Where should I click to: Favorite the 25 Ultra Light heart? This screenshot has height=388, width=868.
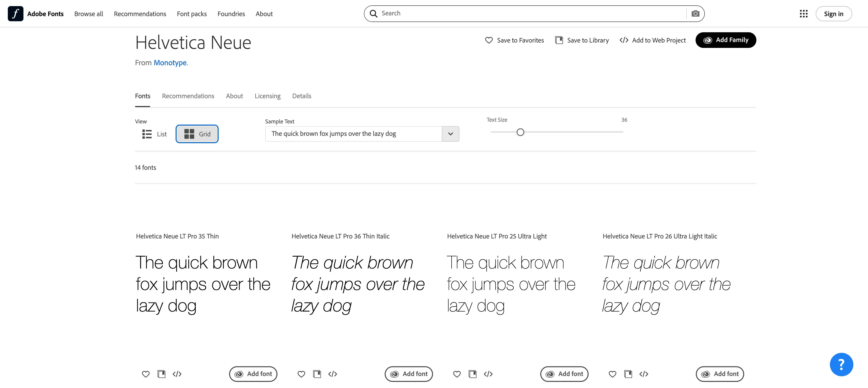pyautogui.click(x=457, y=374)
